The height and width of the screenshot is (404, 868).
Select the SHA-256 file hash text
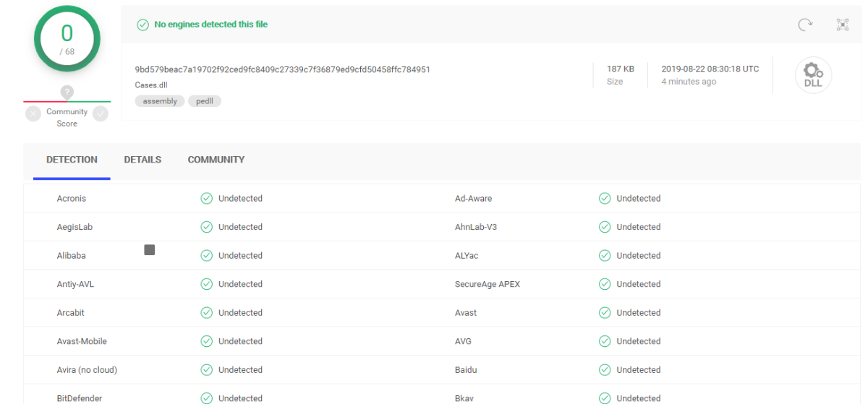pyautogui.click(x=283, y=69)
